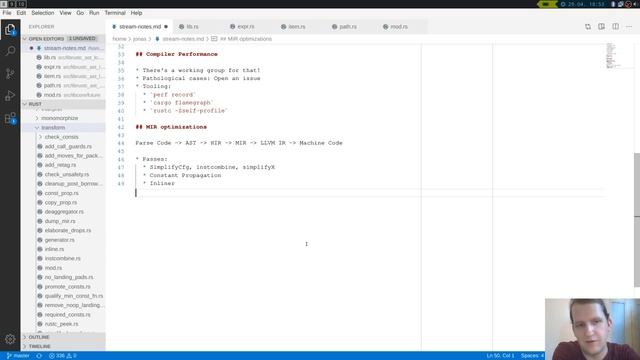The image size is (640, 360).
Task: Click the '## Compiler Performance' heading line
Action: point(176,54)
